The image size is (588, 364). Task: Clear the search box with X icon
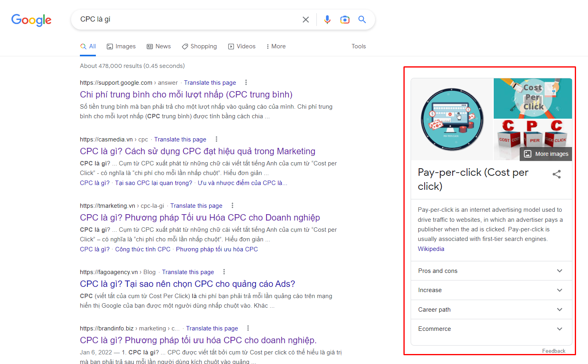[306, 20]
